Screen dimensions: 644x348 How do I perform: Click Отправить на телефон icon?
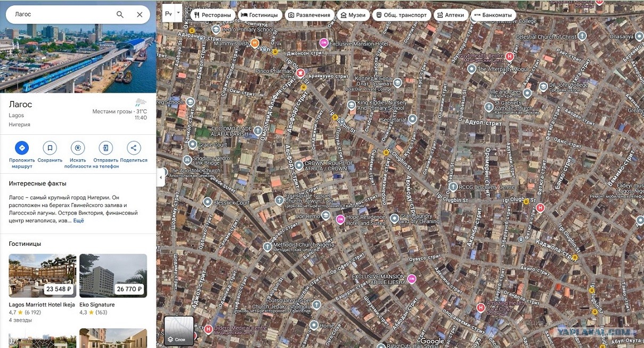(106, 148)
